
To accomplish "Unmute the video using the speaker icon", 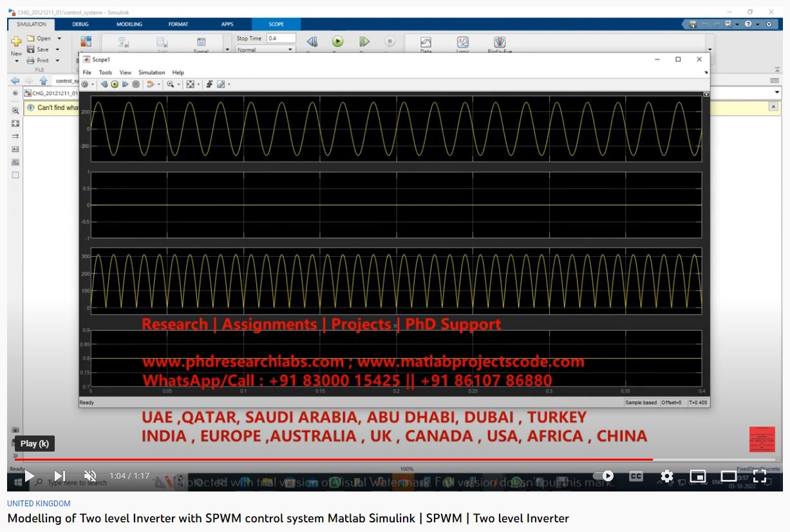I will pos(90,476).
